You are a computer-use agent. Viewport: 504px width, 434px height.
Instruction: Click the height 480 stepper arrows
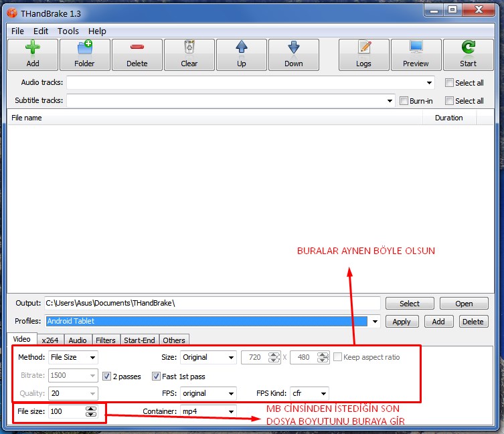[x=323, y=357]
